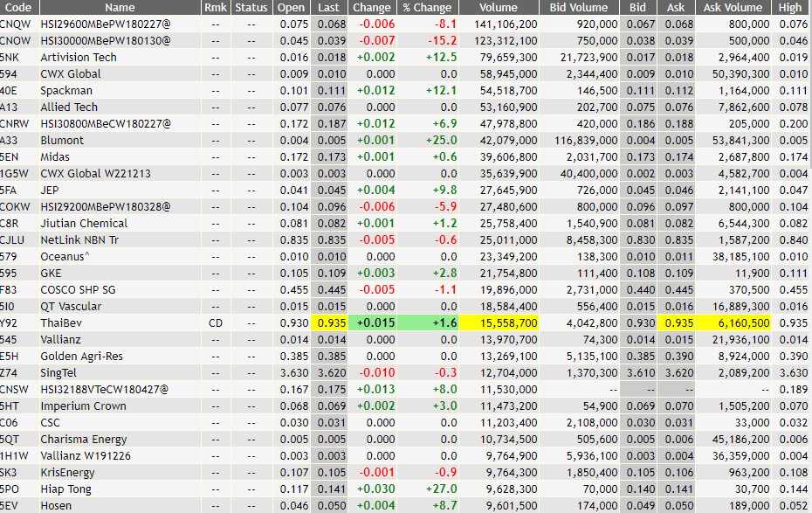Viewport: 812px width, 513px height.
Task: Open the Artivision Tech stock row
Action: point(79,57)
